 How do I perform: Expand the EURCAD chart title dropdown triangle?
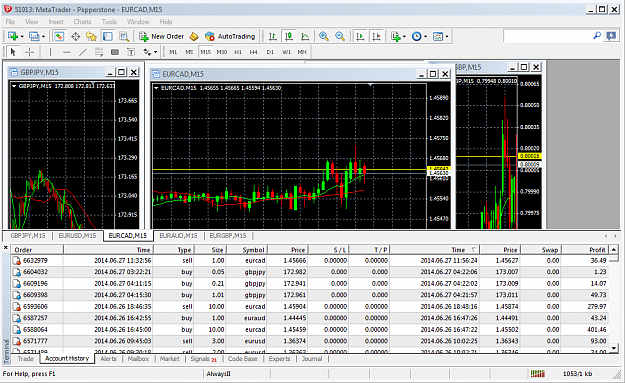(x=156, y=88)
